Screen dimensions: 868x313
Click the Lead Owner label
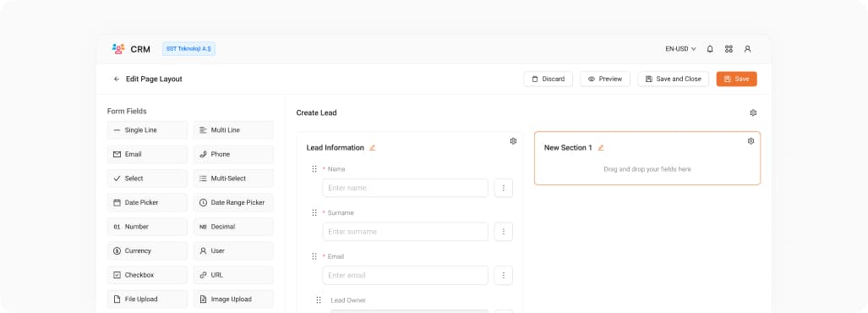[348, 300]
